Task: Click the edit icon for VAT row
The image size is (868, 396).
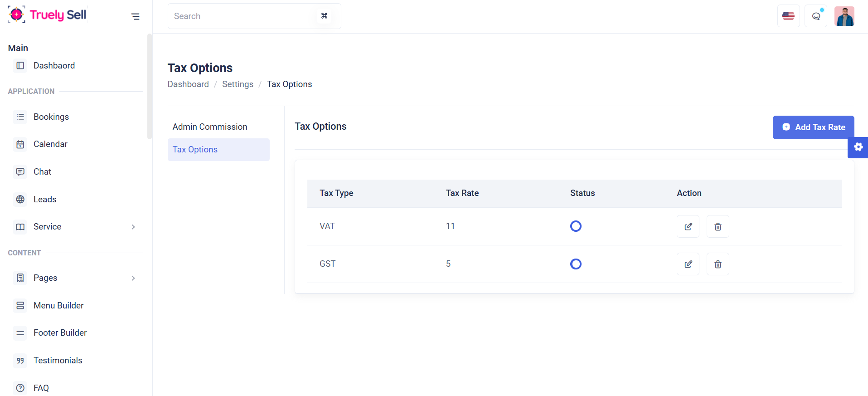Action: click(688, 226)
